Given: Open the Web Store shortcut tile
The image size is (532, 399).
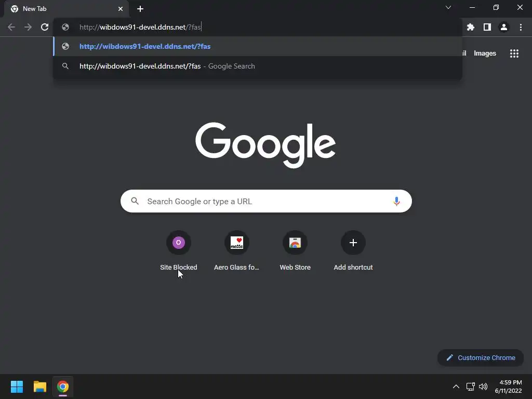Looking at the screenshot, I should [295, 251].
